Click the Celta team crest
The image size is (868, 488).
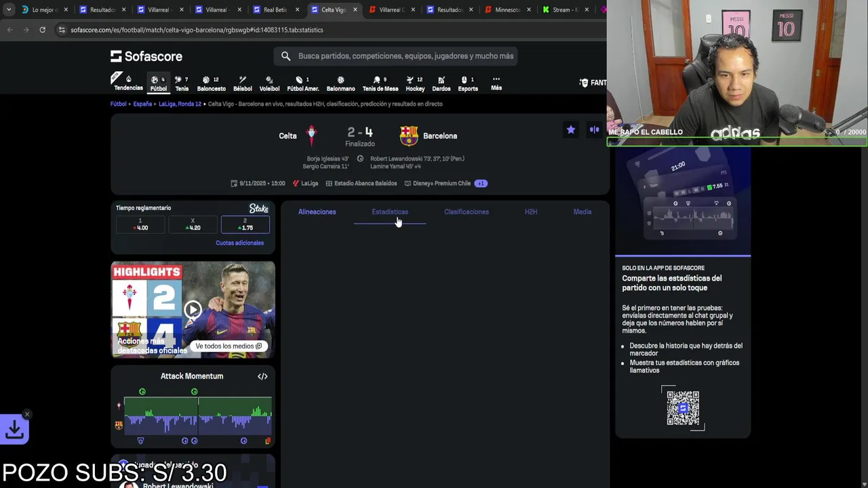(x=312, y=136)
